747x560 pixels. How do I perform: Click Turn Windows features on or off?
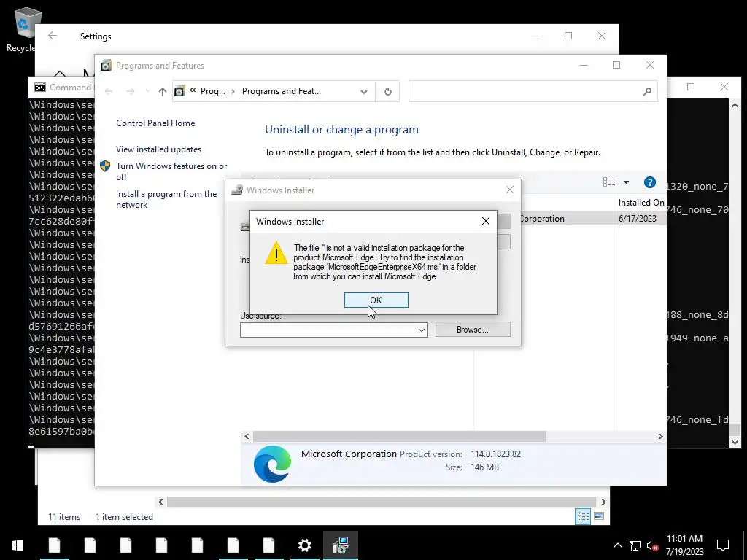171,171
